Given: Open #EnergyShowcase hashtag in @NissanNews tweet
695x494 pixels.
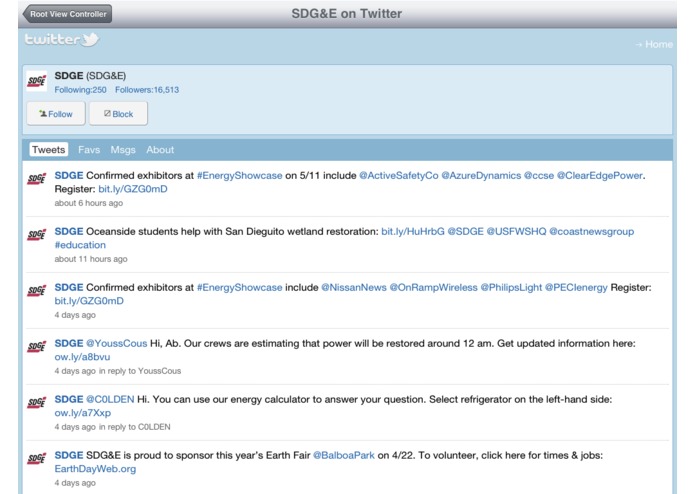Looking at the screenshot, I should (x=239, y=288).
